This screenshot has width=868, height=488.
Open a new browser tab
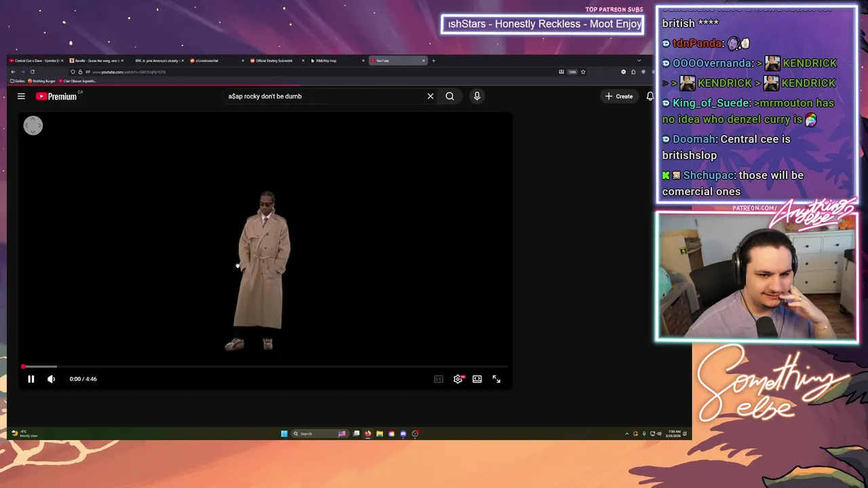(434, 60)
